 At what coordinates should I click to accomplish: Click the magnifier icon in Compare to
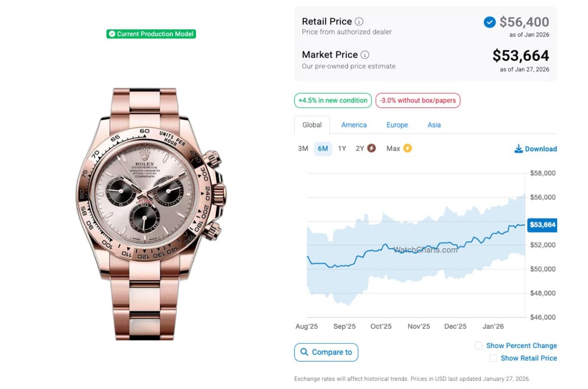[304, 352]
